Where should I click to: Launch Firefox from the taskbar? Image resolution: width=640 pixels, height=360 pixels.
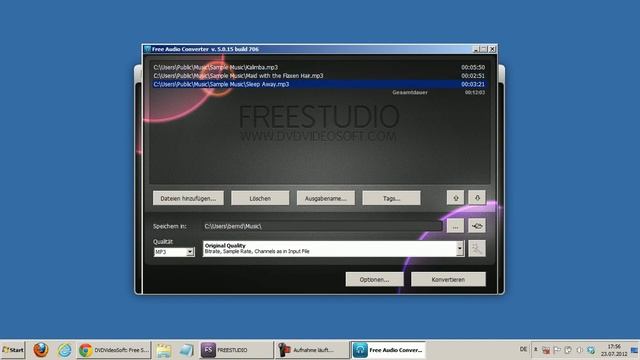point(41,350)
